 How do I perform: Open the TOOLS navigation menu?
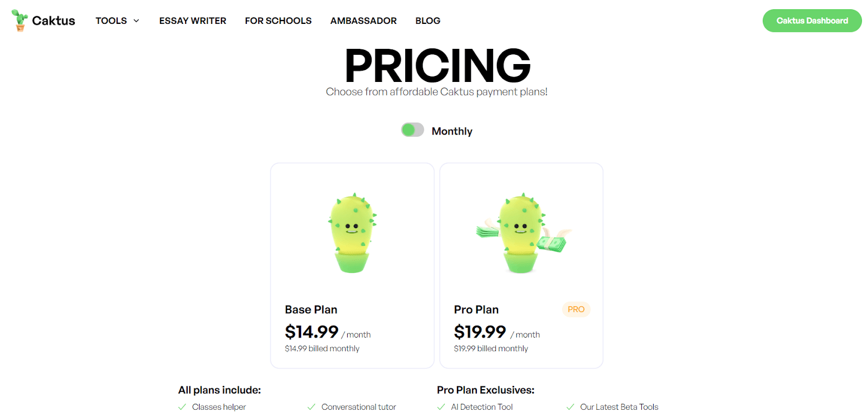point(111,21)
